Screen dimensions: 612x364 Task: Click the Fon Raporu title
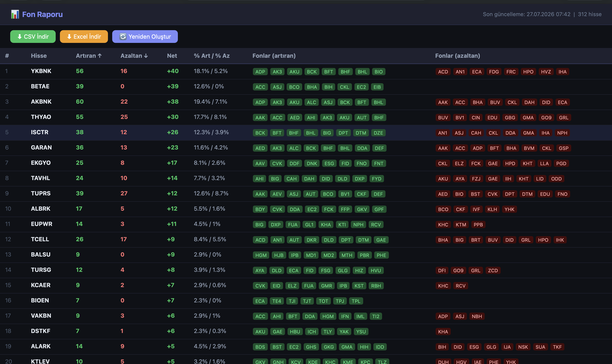42,14
